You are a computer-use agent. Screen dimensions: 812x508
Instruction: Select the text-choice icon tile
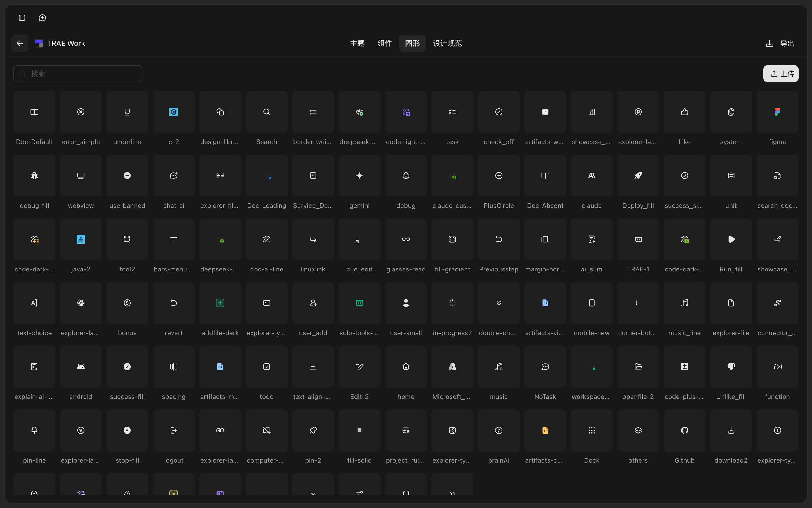(35, 303)
